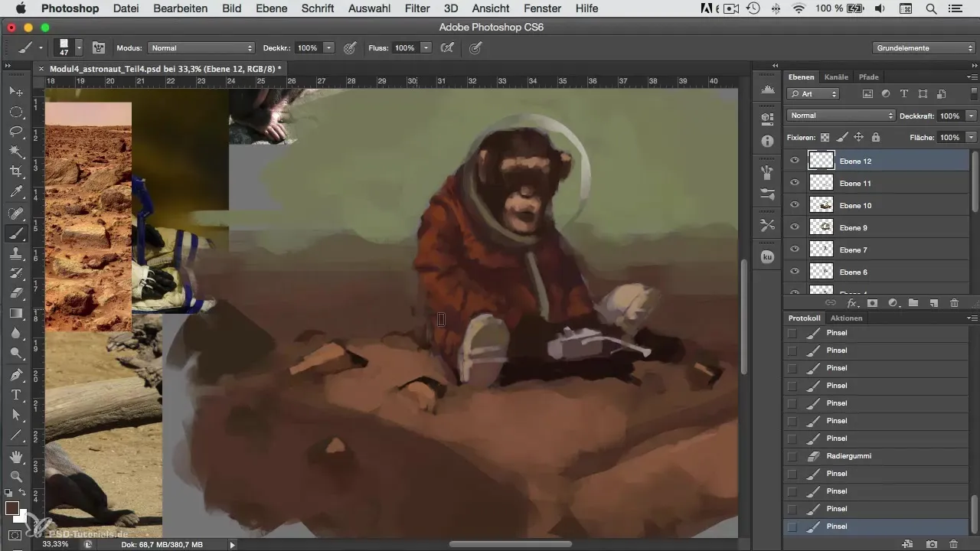Open the Filter menu

click(416, 8)
